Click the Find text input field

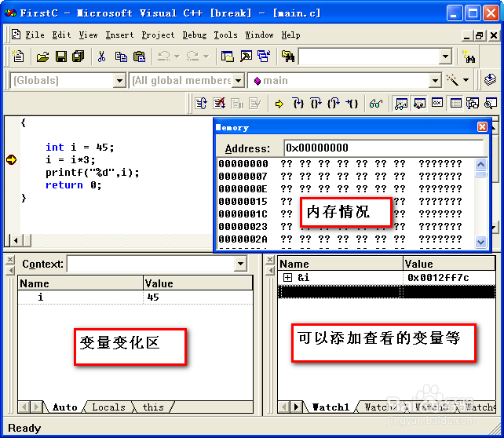pos(369,57)
